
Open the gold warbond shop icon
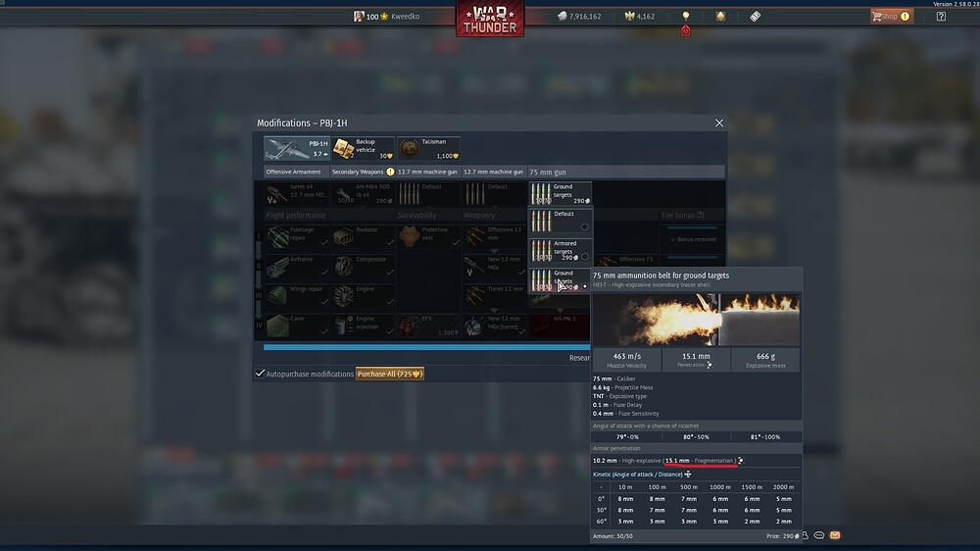tap(720, 17)
